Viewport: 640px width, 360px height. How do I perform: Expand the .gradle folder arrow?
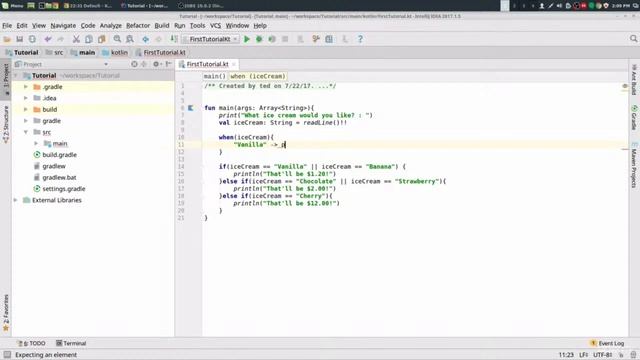(26, 87)
